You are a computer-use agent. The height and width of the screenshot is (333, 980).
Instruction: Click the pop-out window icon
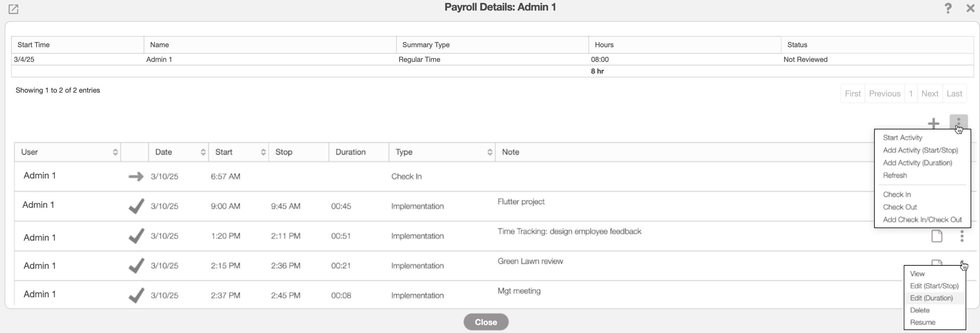[13, 9]
